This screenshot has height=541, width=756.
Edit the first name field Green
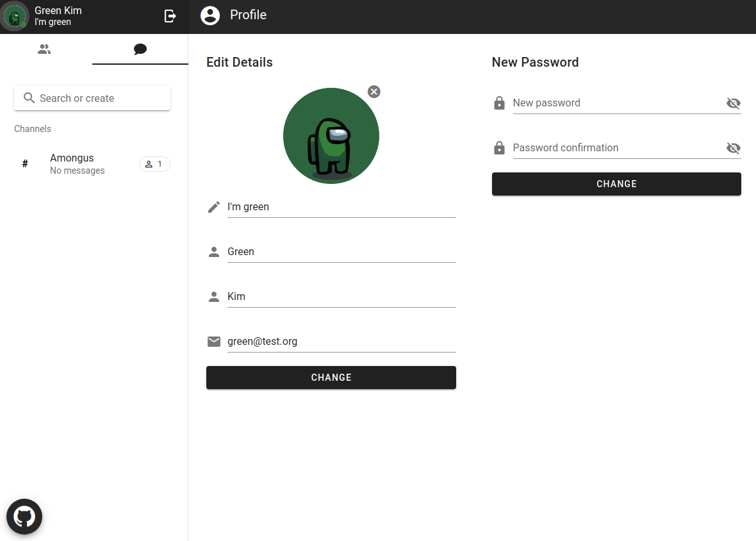tap(341, 252)
